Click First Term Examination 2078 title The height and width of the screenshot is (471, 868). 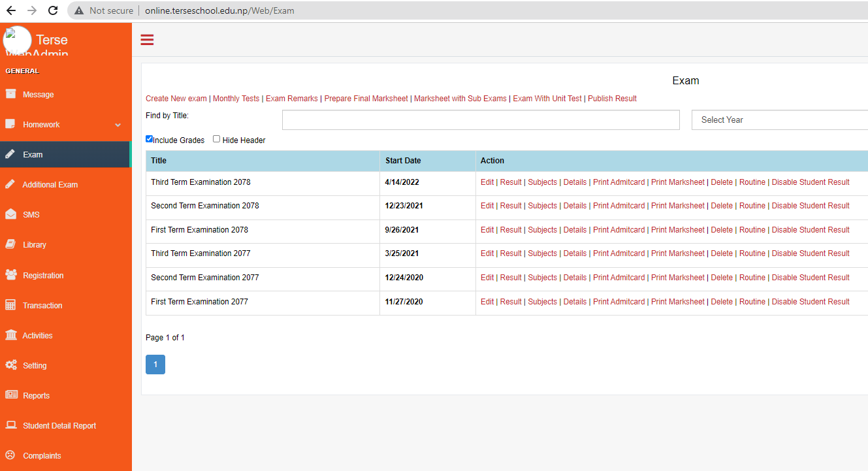coord(199,230)
